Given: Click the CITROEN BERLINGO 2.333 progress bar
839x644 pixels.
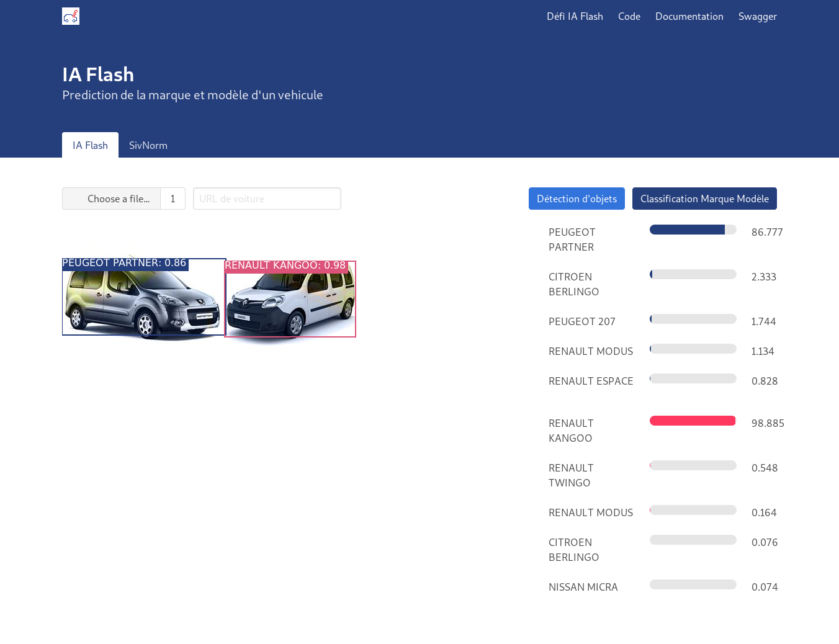Looking at the screenshot, I should [x=693, y=274].
